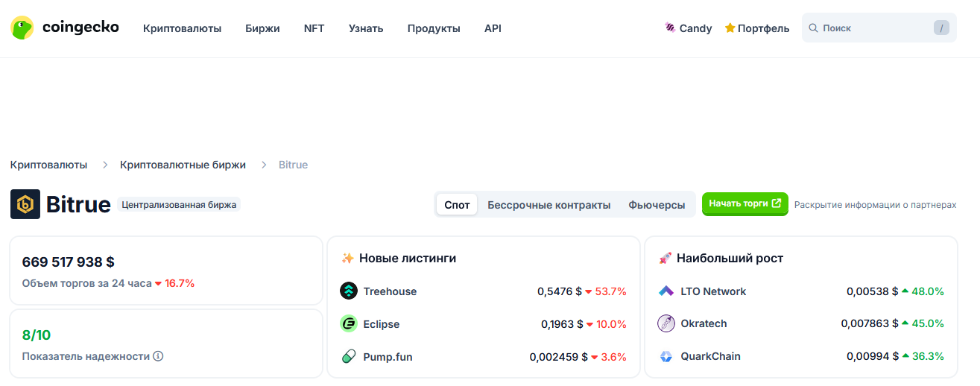The width and height of the screenshot is (980, 386).
Task: Click the rocket icon by Наибольший рост
Action: coord(666,258)
